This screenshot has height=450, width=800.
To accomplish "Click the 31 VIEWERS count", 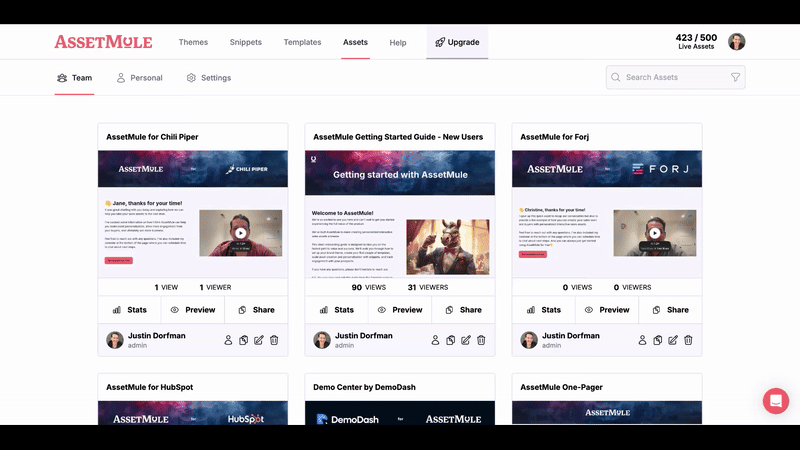I will (x=428, y=287).
